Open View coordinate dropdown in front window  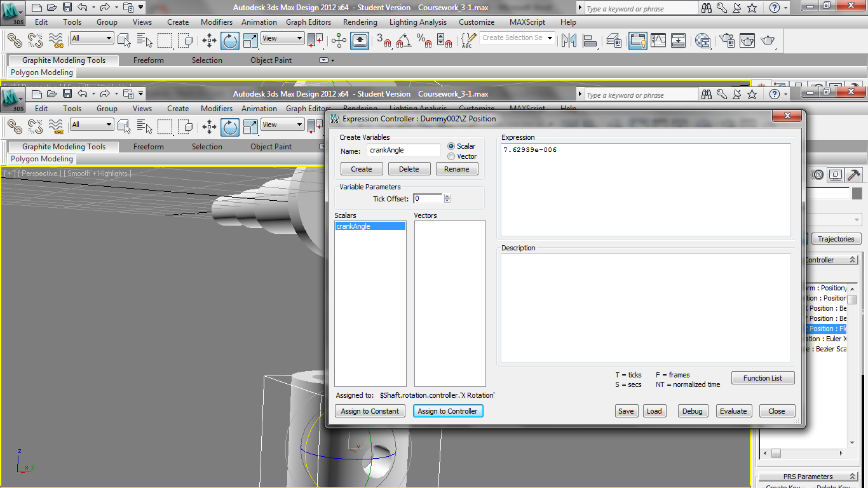(x=283, y=125)
